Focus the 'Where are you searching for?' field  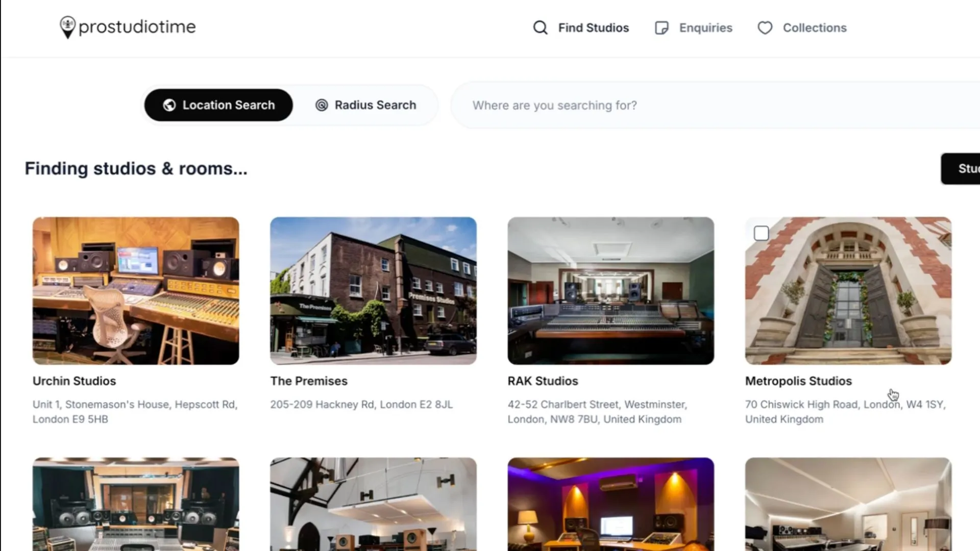coord(715,105)
